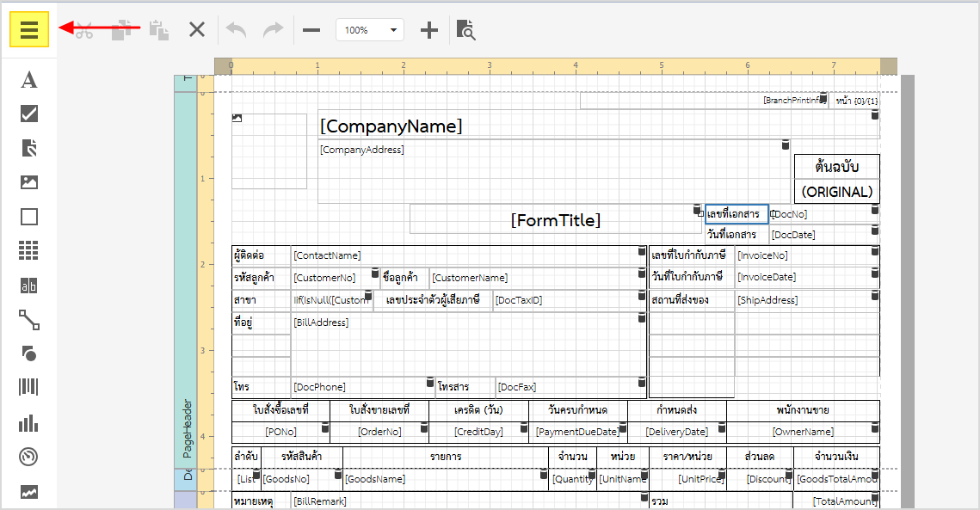Viewport: 980px width, 510px height.
Task: Click the Zoom Out minus button
Action: [x=311, y=30]
